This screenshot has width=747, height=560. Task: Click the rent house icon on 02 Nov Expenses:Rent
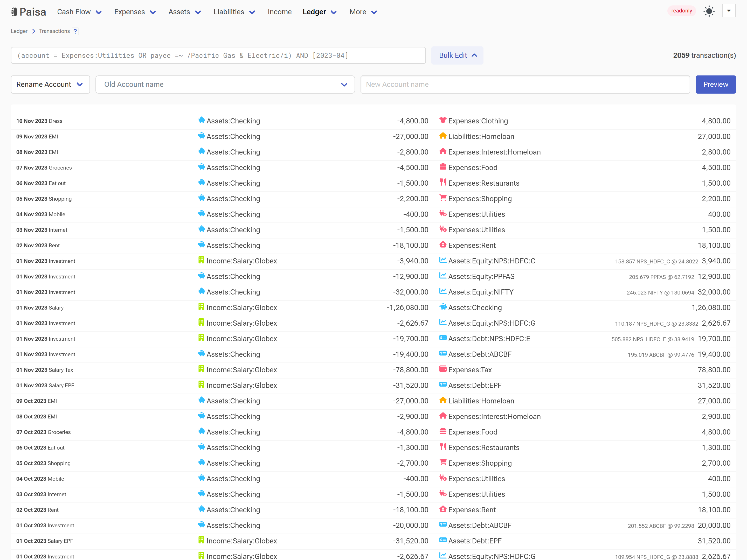pos(443,244)
